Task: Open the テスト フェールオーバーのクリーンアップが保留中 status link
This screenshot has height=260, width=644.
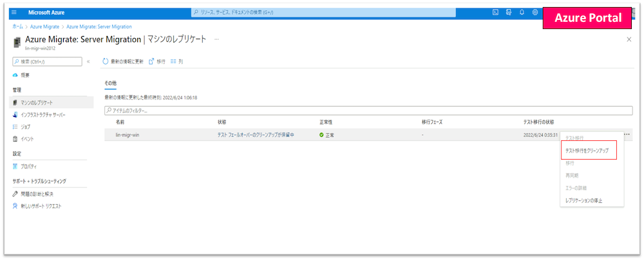Action: [x=256, y=135]
